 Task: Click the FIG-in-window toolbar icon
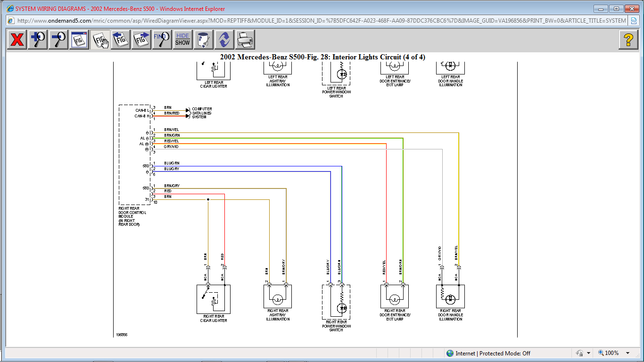(x=79, y=40)
